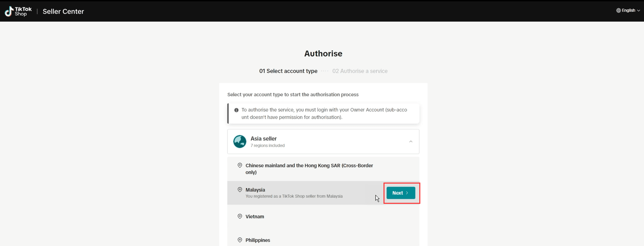Click the arrow beside English
Image resolution: width=644 pixels, height=246 pixels.
tap(638, 10)
